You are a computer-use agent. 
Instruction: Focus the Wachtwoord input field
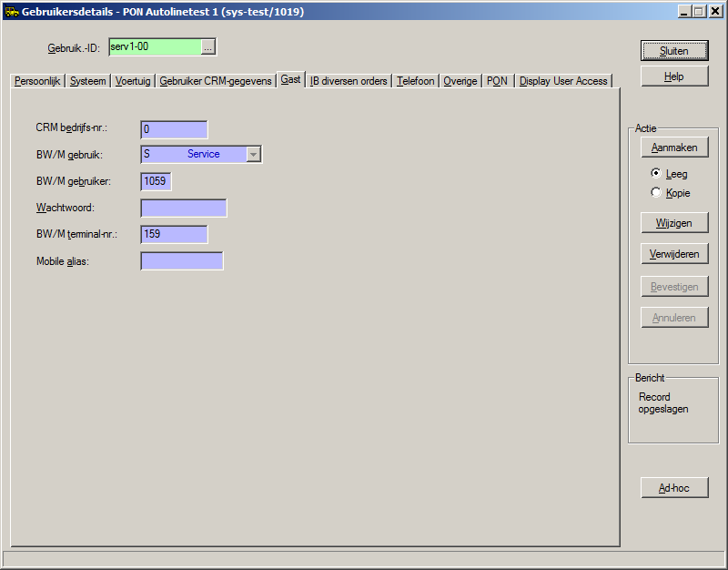(x=184, y=208)
